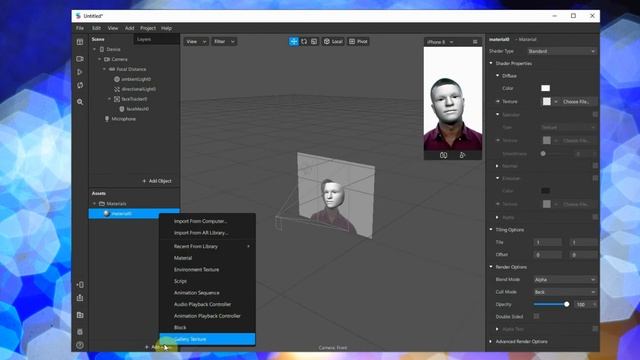Select the scale manipulator tool in viewport toolbar
Screen dimensions: 640x360
point(314,42)
